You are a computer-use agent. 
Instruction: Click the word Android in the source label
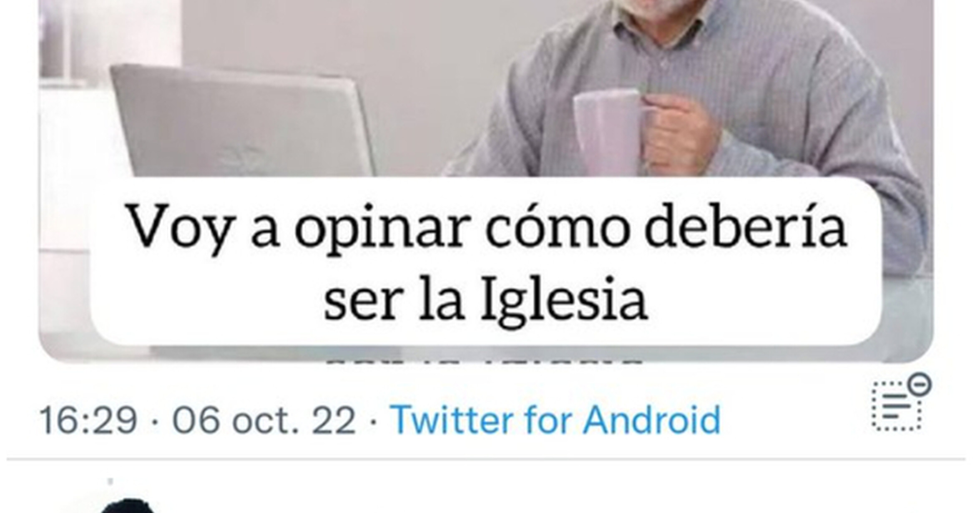point(652,420)
